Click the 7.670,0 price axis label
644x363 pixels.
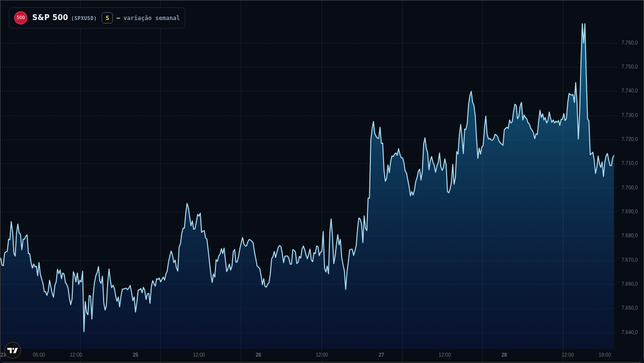(x=630, y=260)
